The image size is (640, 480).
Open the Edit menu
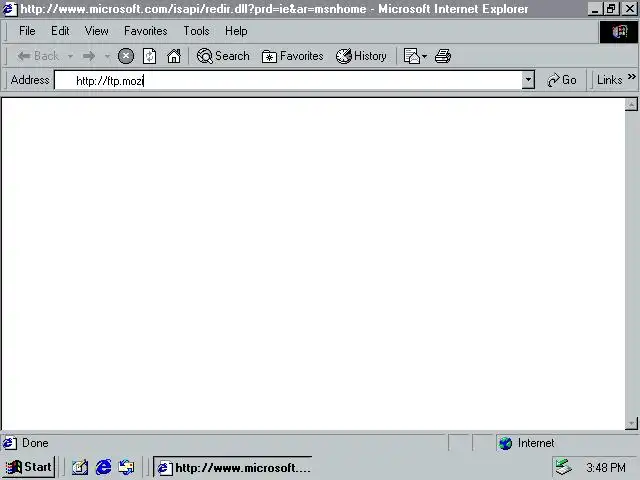click(60, 31)
